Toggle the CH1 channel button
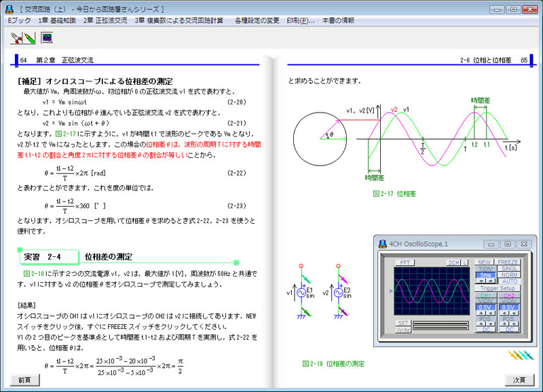The image size is (543, 392). (x=486, y=296)
